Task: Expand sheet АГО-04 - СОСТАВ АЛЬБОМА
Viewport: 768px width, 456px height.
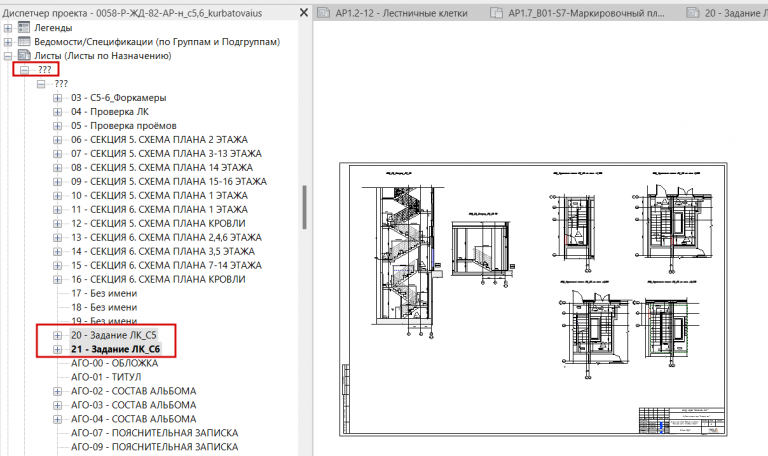Action: [x=58, y=419]
